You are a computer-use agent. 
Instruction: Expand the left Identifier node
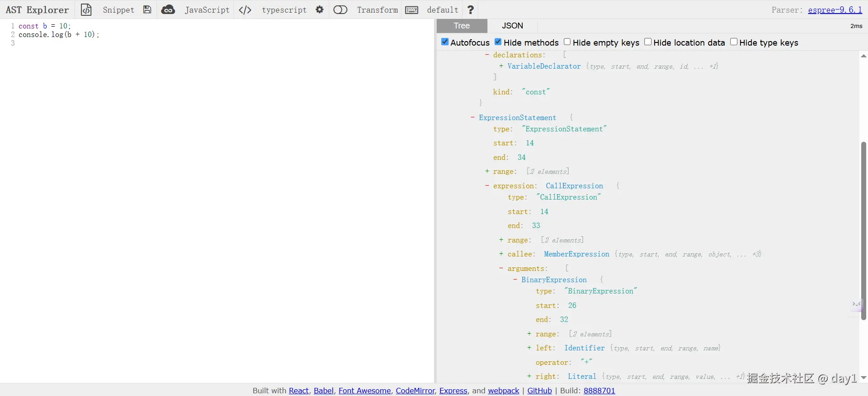coord(529,348)
